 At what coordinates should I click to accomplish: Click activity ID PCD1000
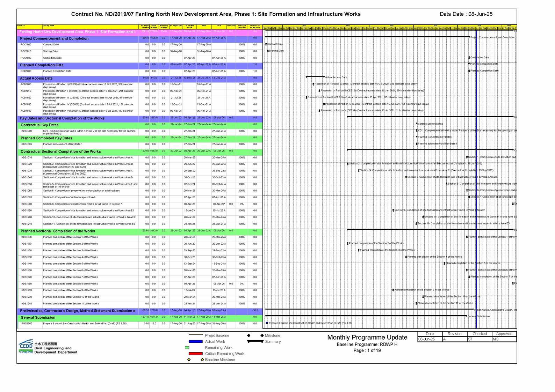(26, 71)
